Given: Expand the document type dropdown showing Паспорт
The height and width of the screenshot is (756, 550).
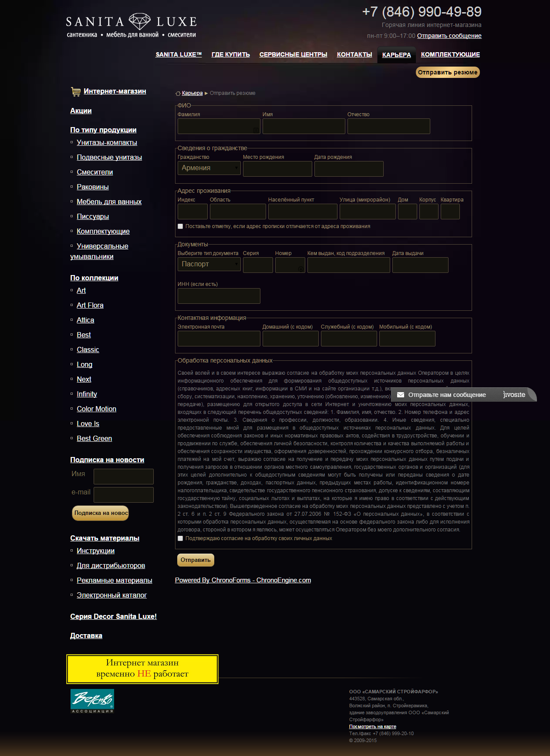Looking at the screenshot, I should [x=209, y=264].
